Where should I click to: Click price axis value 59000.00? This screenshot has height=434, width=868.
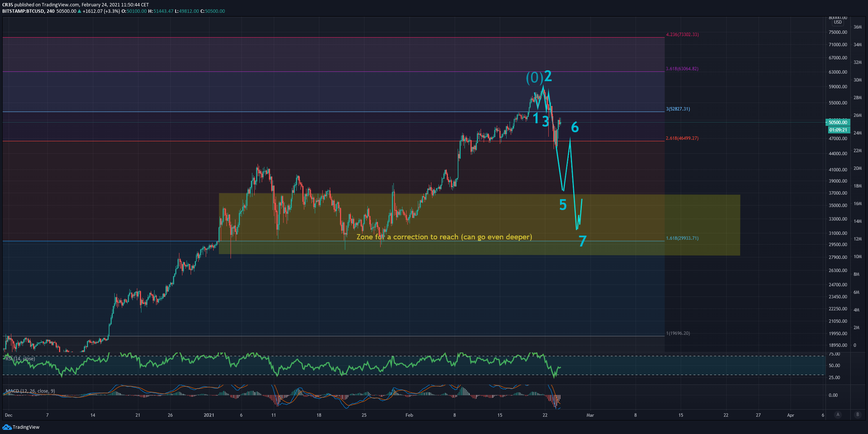[838, 87]
